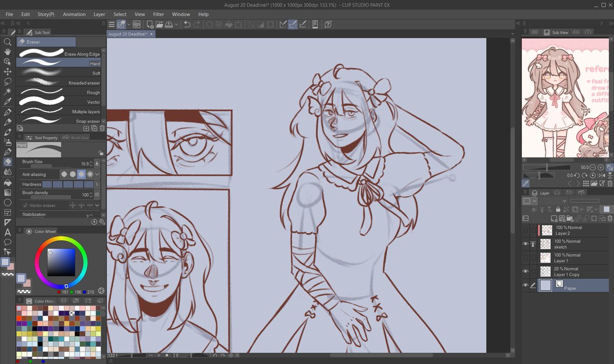614x364 pixels.
Task: Expand the Vector eraser mode options
Action: point(97,206)
